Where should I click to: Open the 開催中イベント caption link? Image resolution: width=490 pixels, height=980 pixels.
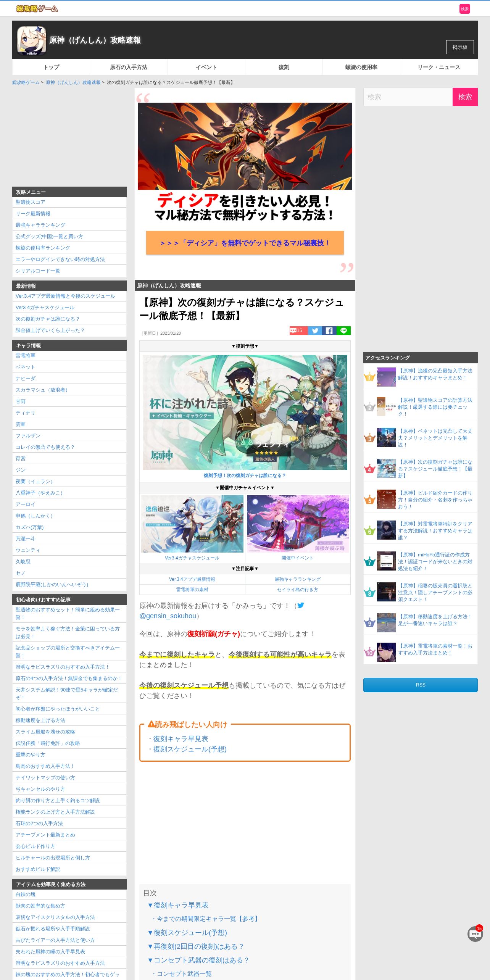tap(297, 558)
